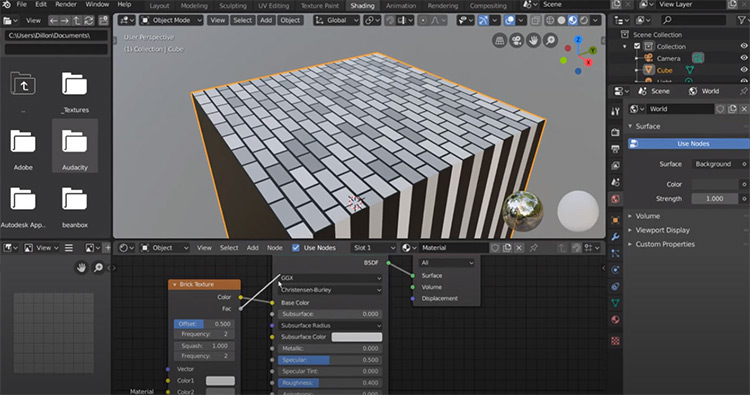Open viewport header Object menu
750x395 pixels.
click(x=290, y=20)
